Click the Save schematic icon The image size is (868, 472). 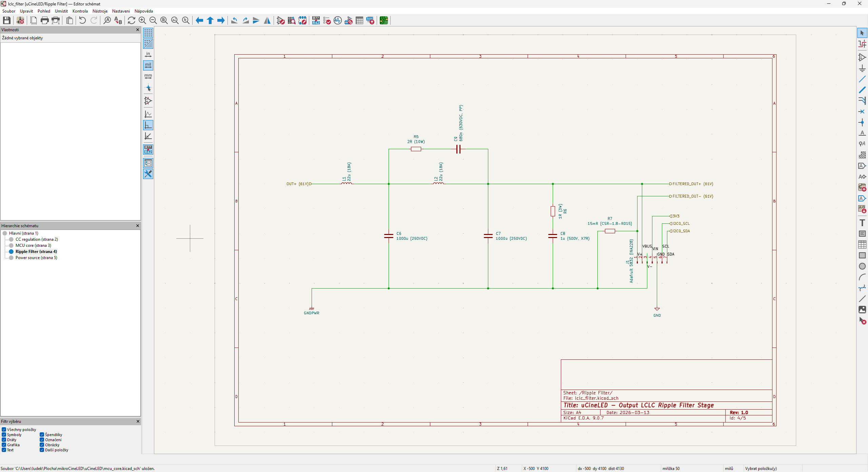pyautogui.click(x=6, y=21)
